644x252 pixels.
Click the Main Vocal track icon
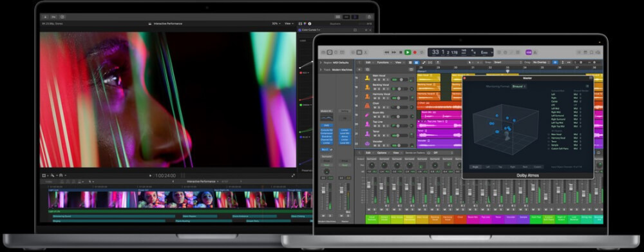point(367,78)
